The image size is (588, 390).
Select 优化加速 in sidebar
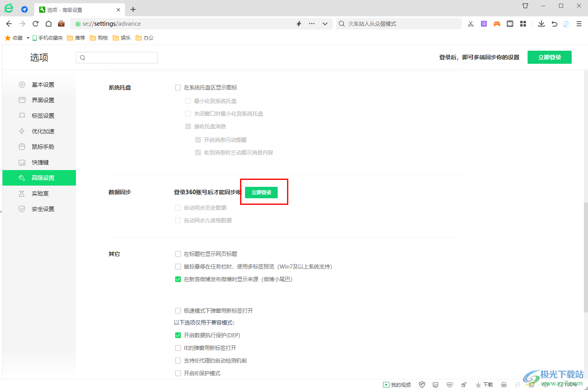click(39, 131)
